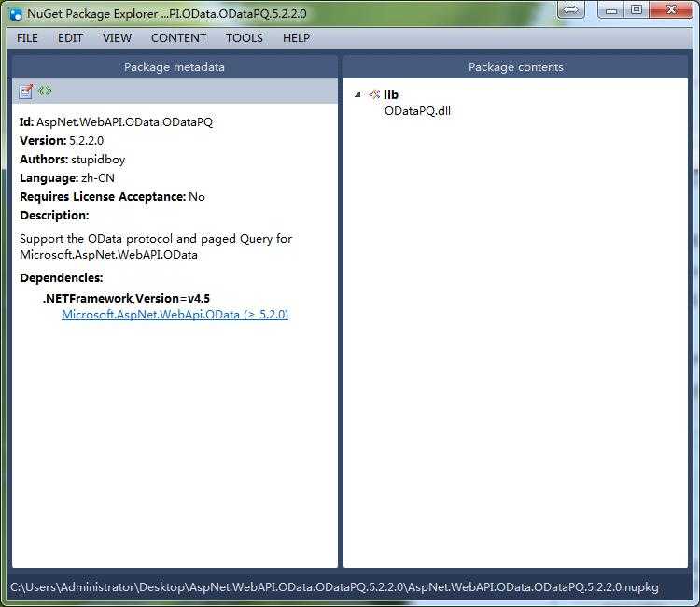Click the lib folder icon
This screenshot has height=607, width=700.
click(374, 94)
